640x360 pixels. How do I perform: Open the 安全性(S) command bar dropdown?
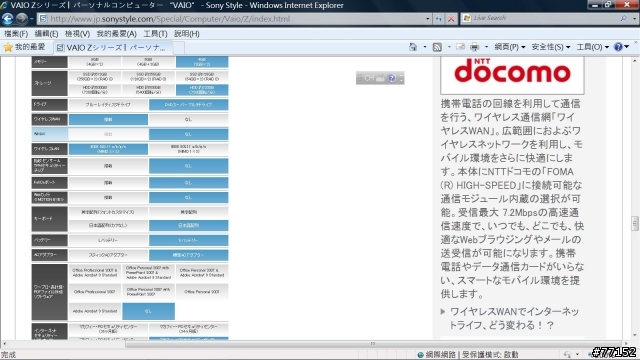[550, 47]
